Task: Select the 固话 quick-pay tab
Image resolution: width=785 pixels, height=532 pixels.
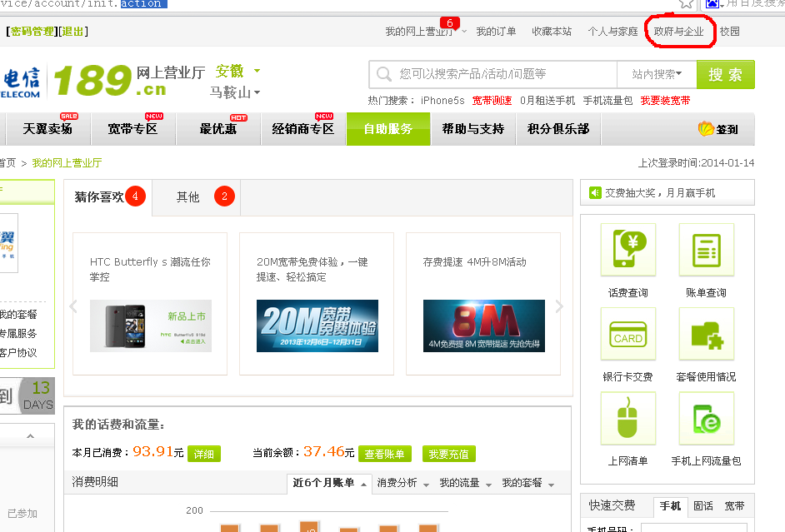Action: [703, 506]
